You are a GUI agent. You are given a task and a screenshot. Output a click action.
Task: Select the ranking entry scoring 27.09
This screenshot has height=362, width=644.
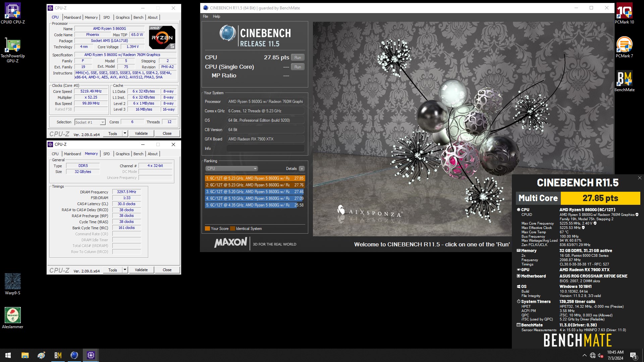pyautogui.click(x=255, y=198)
